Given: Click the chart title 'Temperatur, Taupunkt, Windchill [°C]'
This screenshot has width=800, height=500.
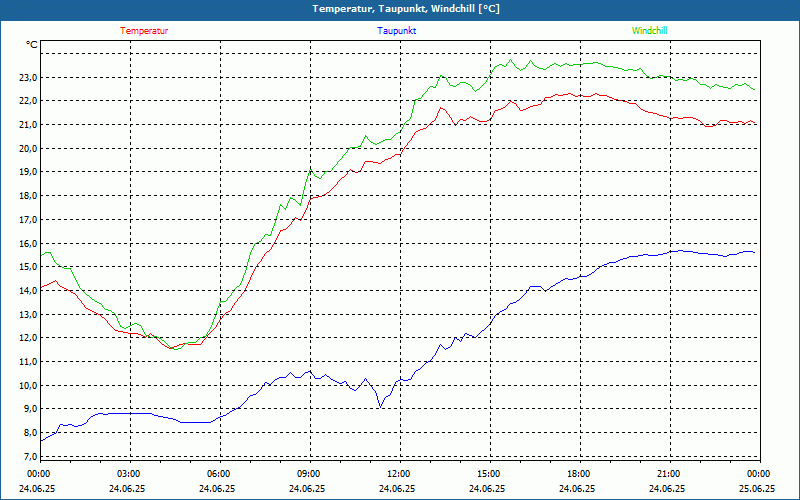Looking at the screenshot, I should pos(406,9).
